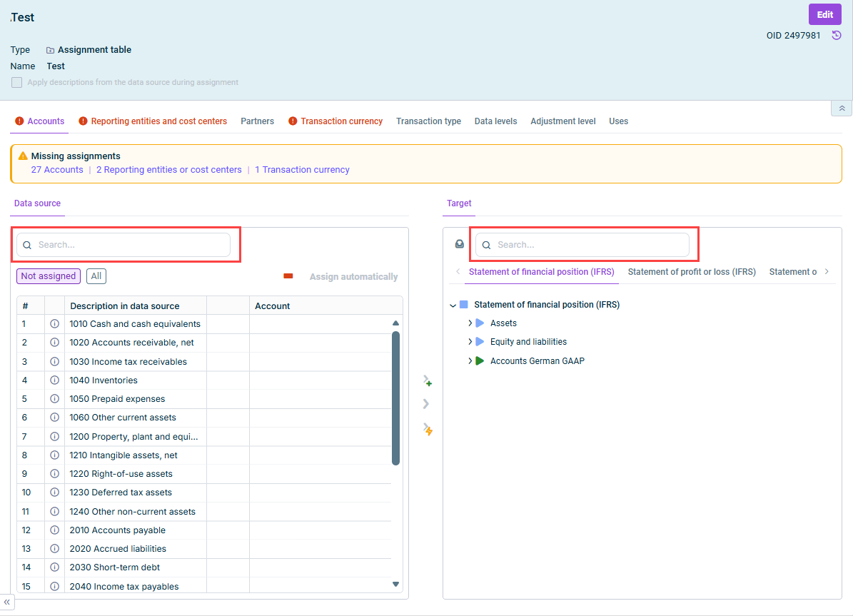Open the Transaction type tab

(x=429, y=121)
